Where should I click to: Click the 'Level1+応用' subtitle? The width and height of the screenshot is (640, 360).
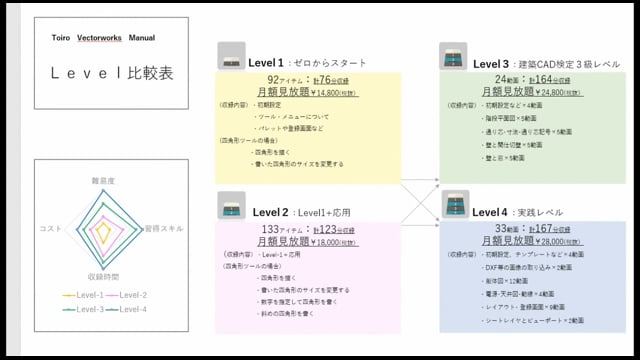pos(324,213)
